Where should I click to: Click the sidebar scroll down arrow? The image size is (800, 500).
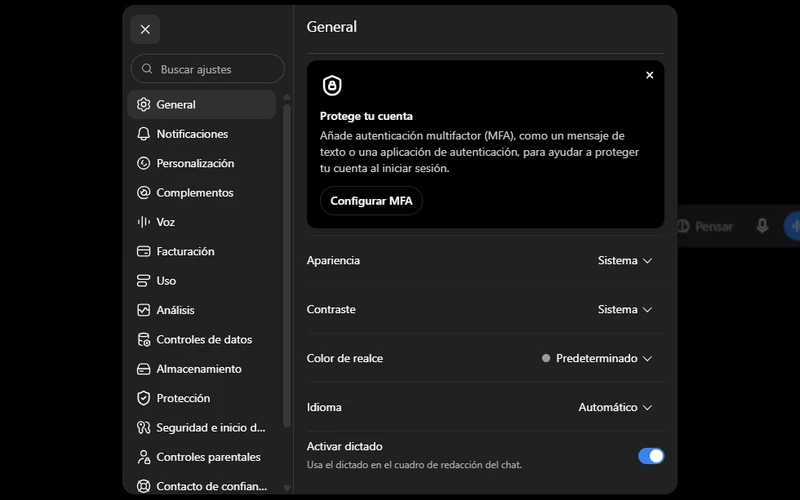tap(287, 488)
